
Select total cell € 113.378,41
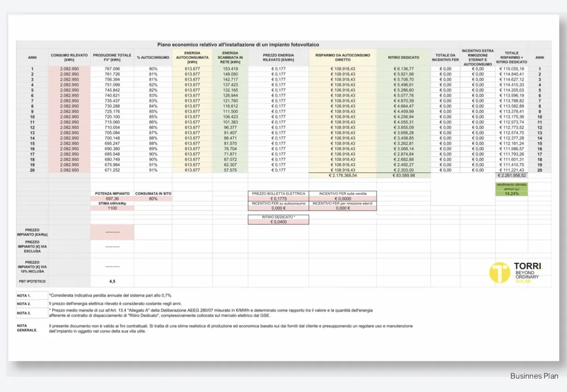(512, 111)
